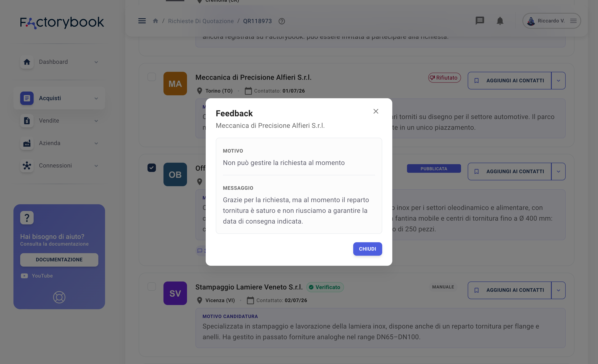Select Acquisti in the sidebar

point(59,98)
